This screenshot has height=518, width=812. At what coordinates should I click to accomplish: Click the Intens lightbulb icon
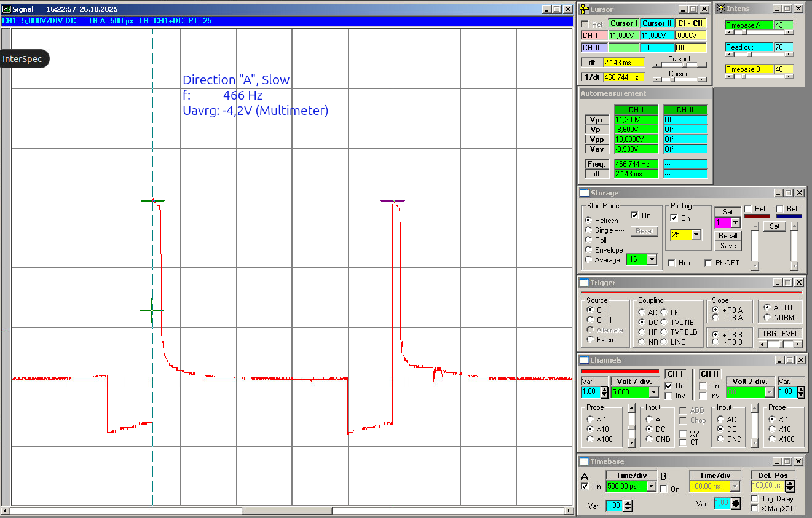[x=720, y=9]
